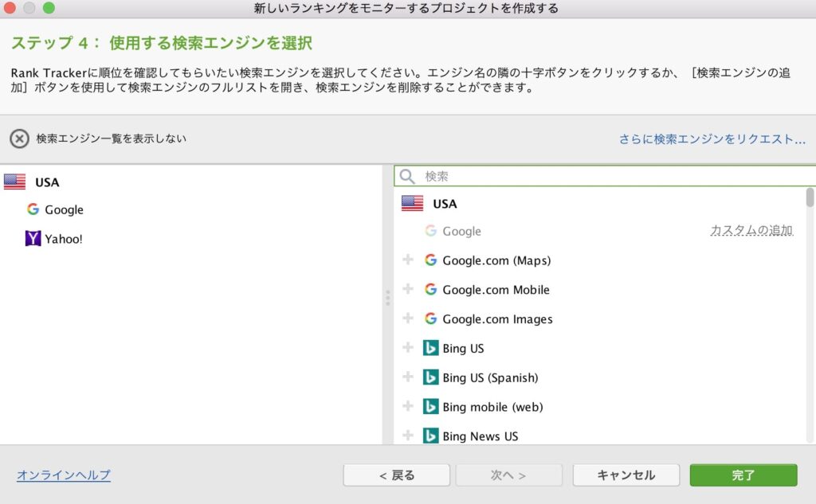Click the plus icon beside Bing US (Spanish)
The image size is (816, 504).
point(408,377)
